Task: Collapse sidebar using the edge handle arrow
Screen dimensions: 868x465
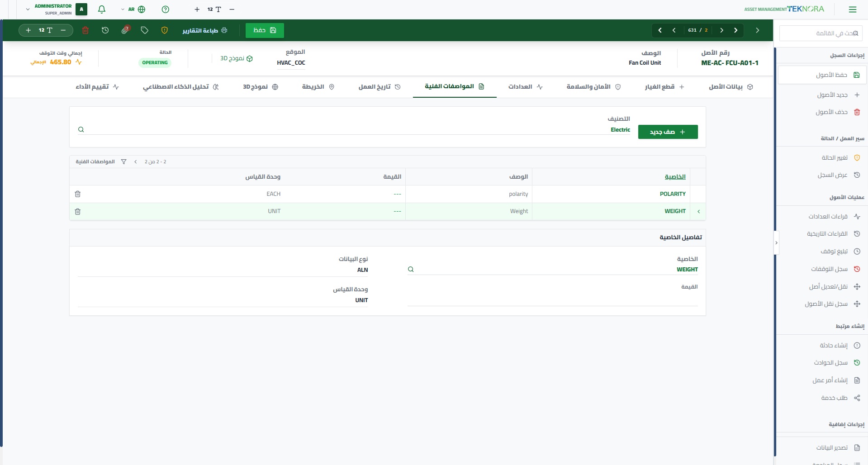Action: [x=776, y=243]
